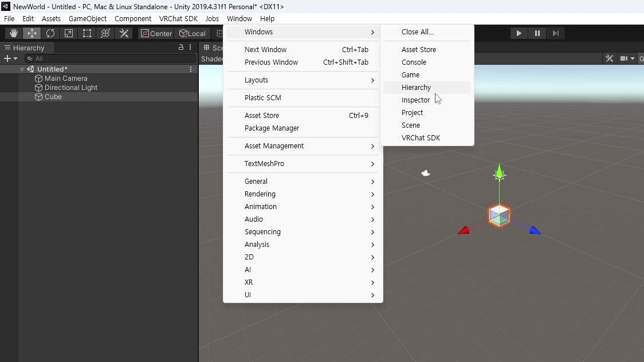Expand the XR submenu
Image resolution: width=644 pixels, height=362 pixels.
303,282
